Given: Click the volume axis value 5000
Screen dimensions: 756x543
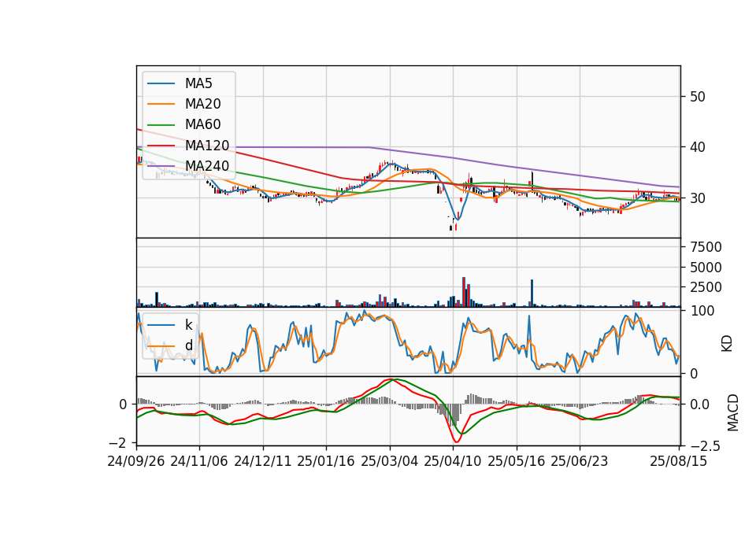Looking at the screenshot, I should click(706, 268).
